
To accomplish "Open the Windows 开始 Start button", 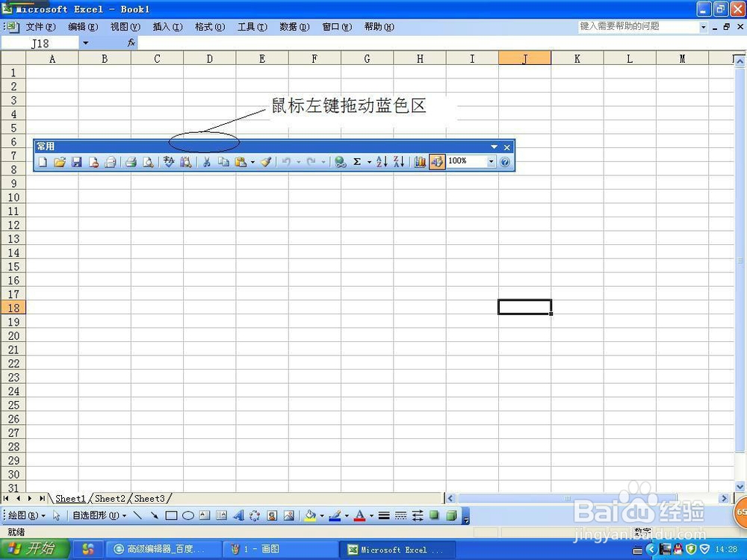I will pyautogui.click(x=34, y=549).
